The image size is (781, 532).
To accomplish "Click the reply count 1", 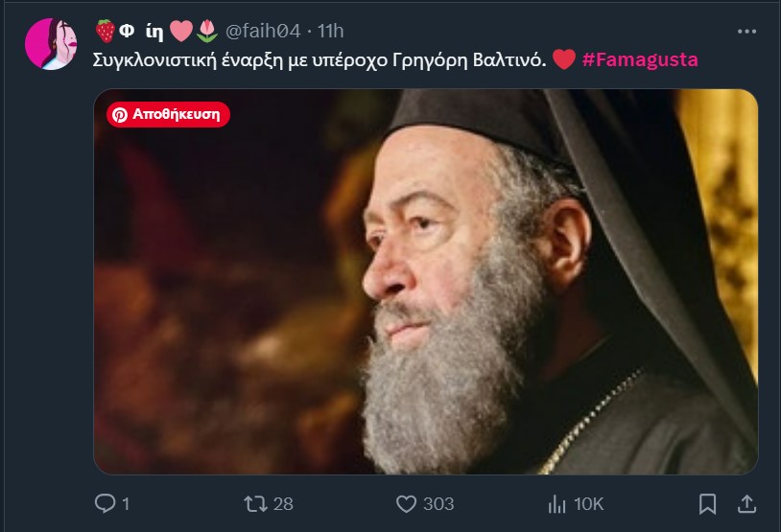I will [x=126, y=503].
